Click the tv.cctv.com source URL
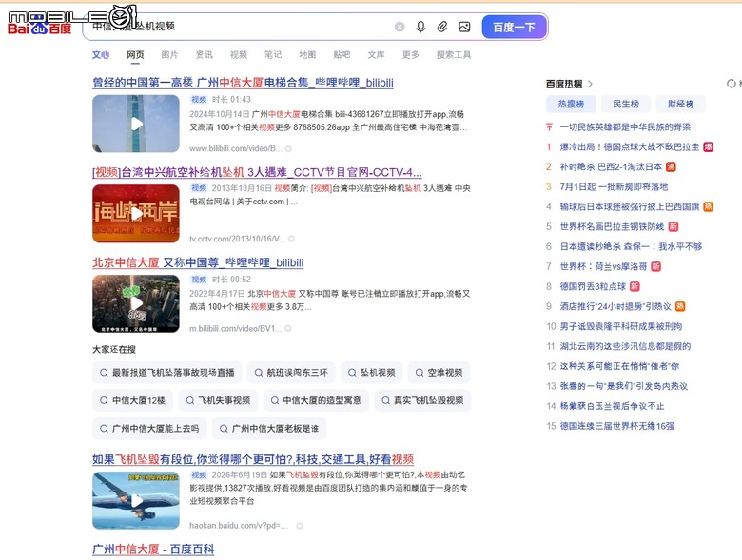This screenshot has height=560, width=742. (237, 239)
